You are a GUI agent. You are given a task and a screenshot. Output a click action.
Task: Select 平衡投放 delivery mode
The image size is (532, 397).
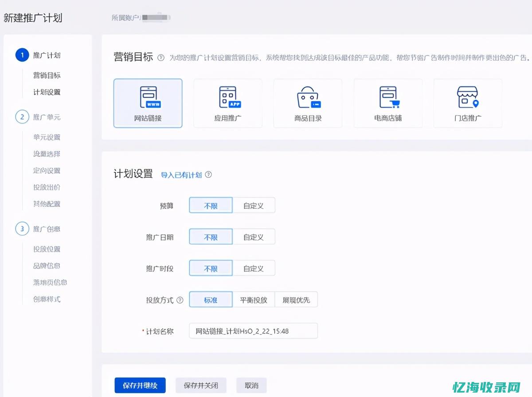[254, 299]
